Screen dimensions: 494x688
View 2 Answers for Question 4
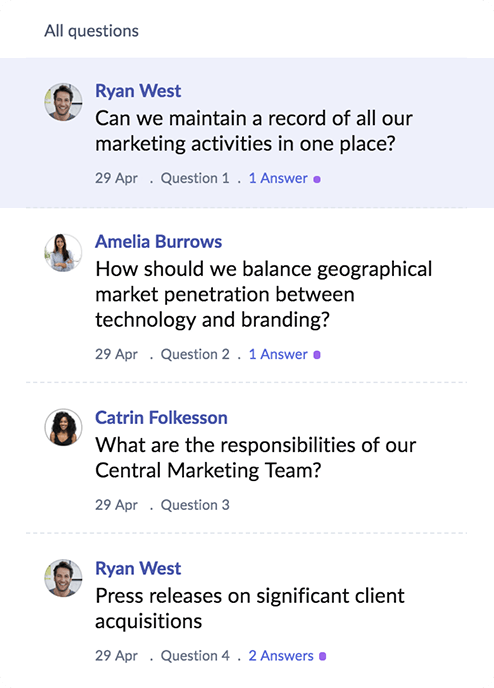[x=281, y=656]
